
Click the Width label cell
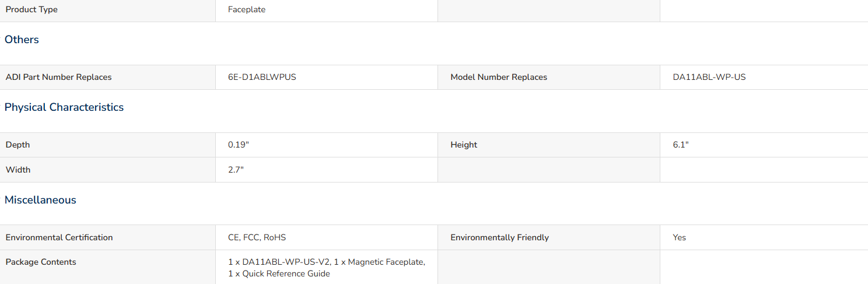coord(108,170)
